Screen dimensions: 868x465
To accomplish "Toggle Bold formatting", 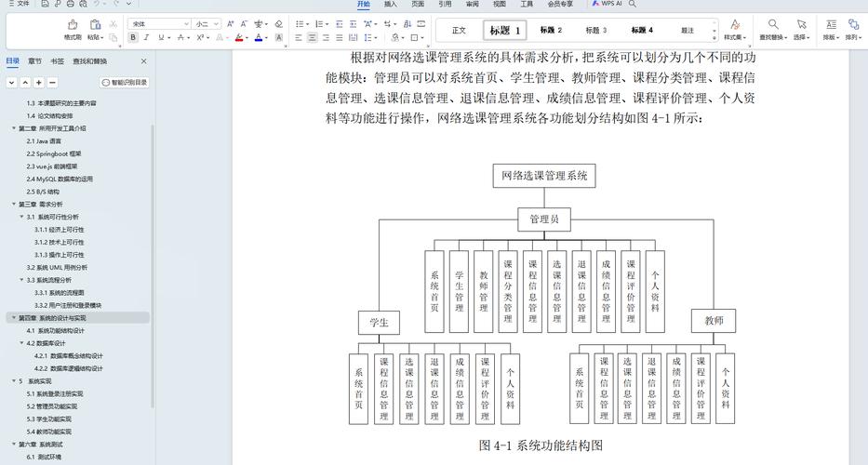I will (x=133, y=37).
